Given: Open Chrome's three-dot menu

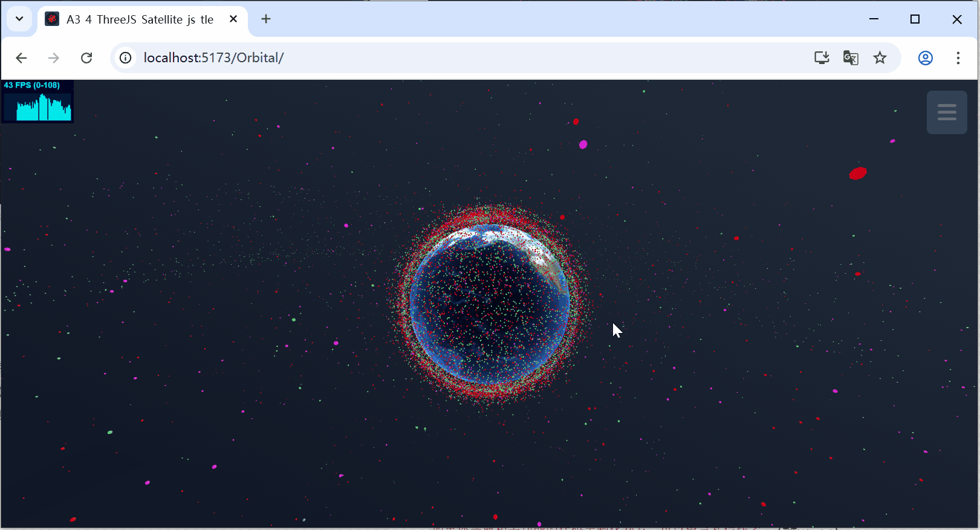Looking at the screenshot, I should 958,58.
